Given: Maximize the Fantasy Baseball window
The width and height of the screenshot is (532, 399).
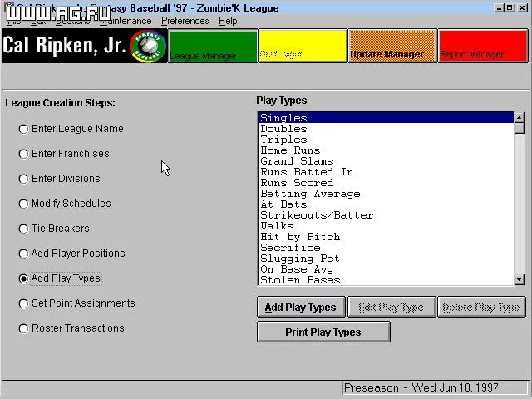Looking at the screenshot, I should click(x=510, y=7).
